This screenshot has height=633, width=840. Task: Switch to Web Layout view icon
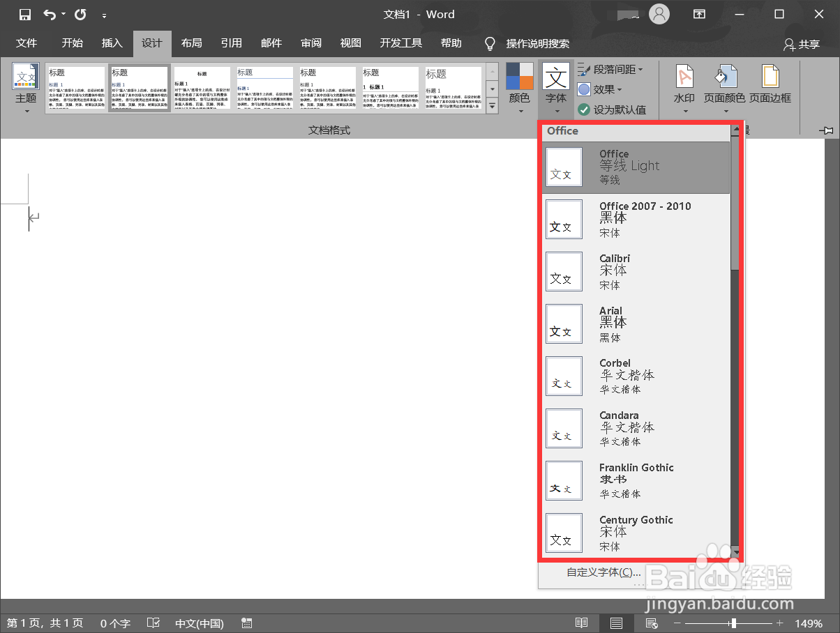[651, 623]
